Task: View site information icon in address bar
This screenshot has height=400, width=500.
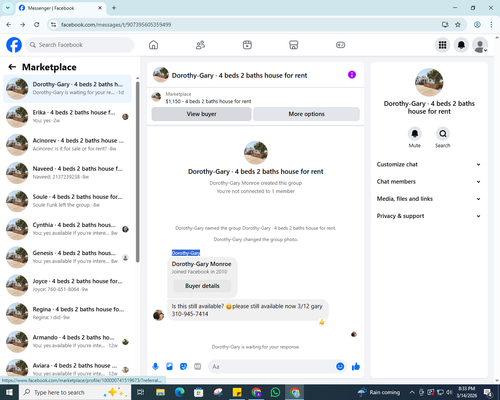Action: (x=53, y=25)
